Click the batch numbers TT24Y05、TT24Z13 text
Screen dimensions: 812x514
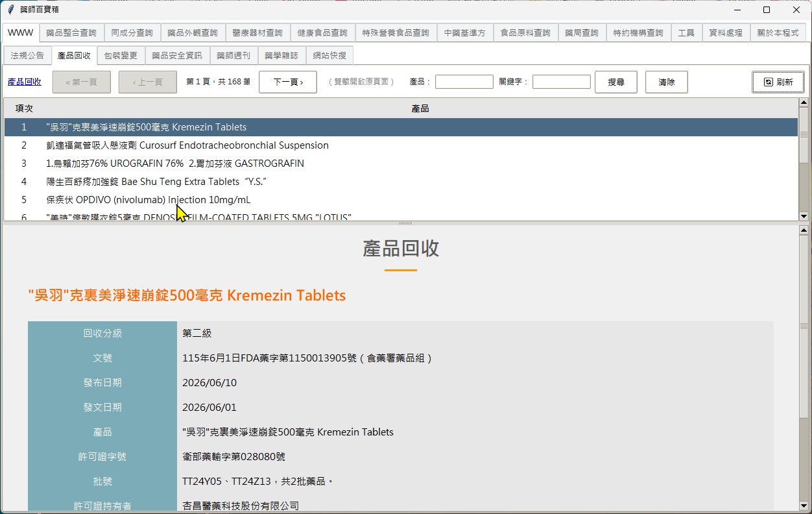click(x=257, y=482)
